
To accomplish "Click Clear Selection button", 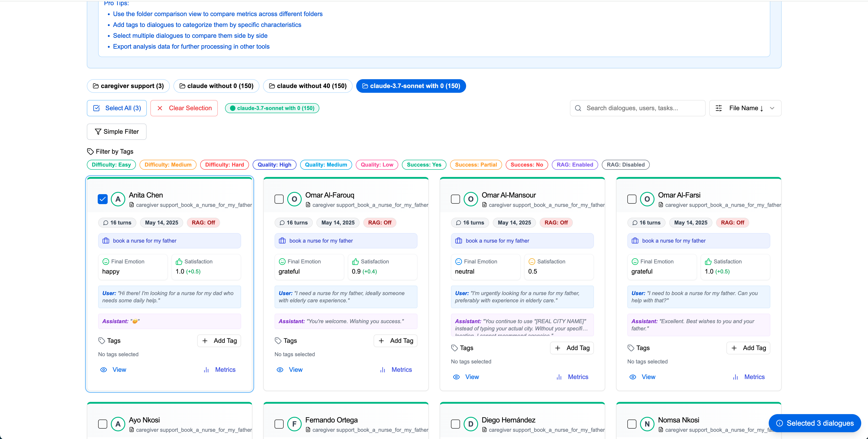I will pos(184,108).
